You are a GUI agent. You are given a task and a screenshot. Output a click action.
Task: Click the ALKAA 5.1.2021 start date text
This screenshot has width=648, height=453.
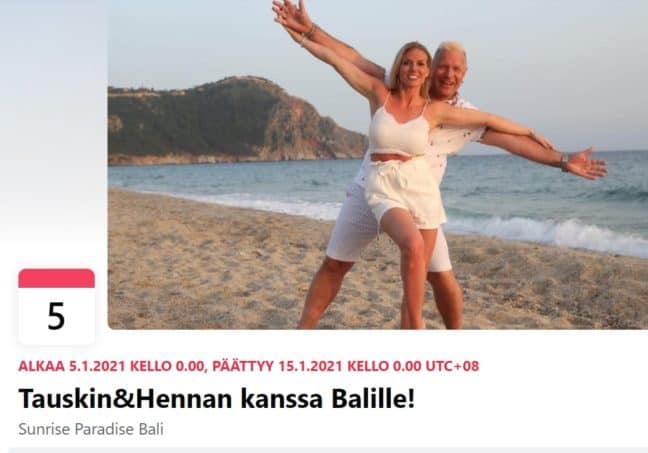(71, 366)
